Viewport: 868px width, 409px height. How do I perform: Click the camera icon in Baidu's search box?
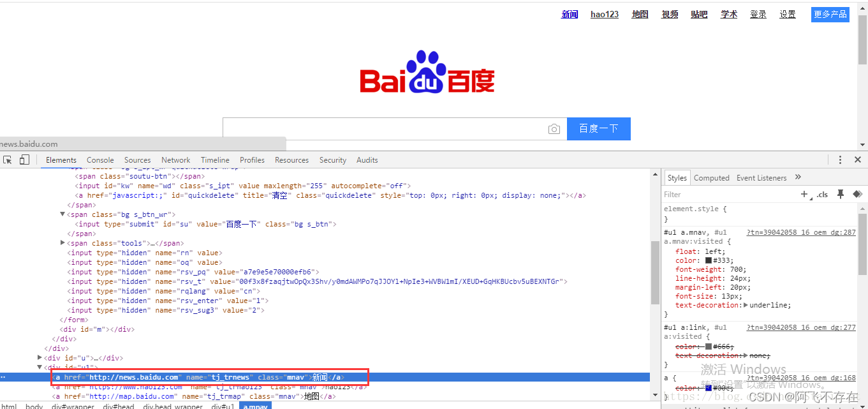pos(554,129)
